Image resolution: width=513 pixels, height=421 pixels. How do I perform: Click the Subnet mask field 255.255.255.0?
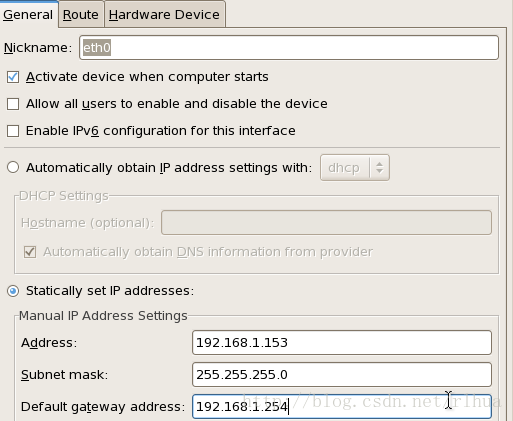pyautogui.click(x=342, y=375)
